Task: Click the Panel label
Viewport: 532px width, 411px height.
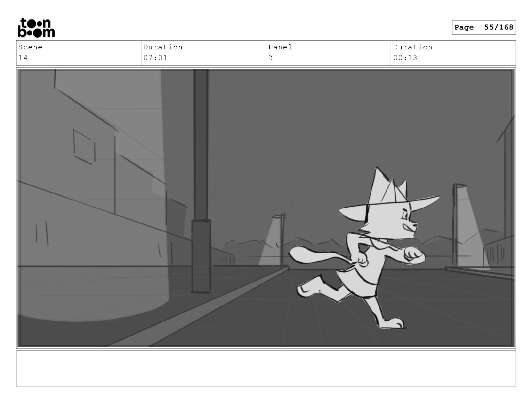Action: pos(280,47)
